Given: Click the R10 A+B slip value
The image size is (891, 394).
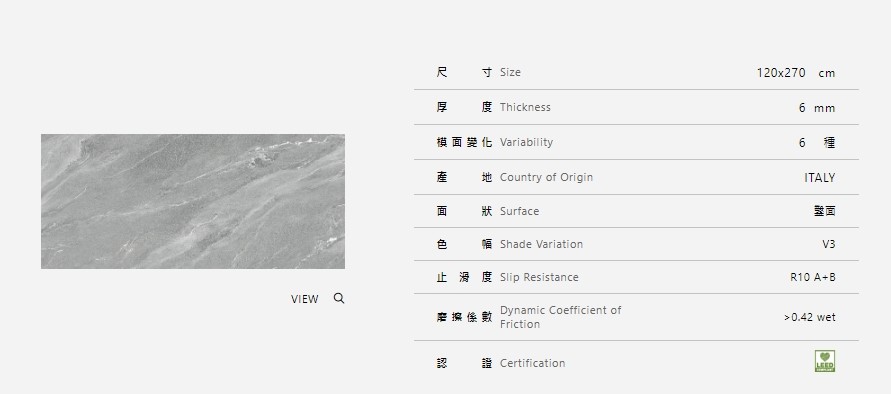Looking at the screenshot, I should [x=813, y=277].
